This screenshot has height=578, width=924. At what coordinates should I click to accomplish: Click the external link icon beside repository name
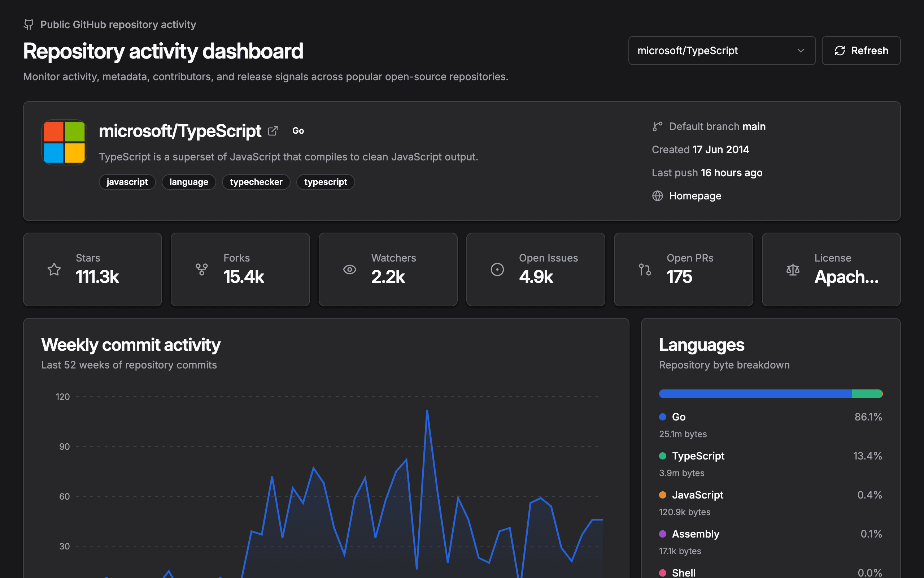273,131
